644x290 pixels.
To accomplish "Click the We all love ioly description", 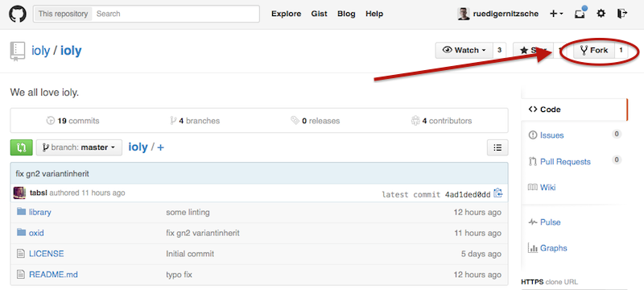I will [44, 93].
